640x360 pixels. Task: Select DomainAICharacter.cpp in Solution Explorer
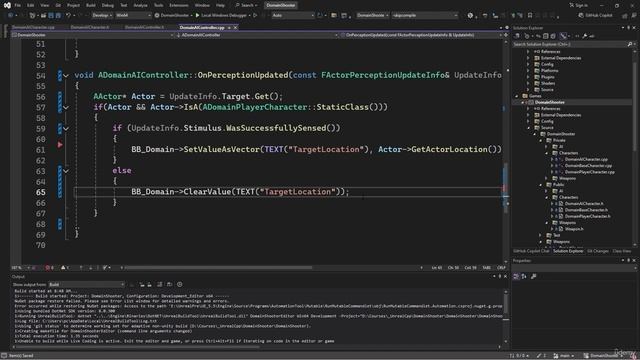(x=586, y=160)
